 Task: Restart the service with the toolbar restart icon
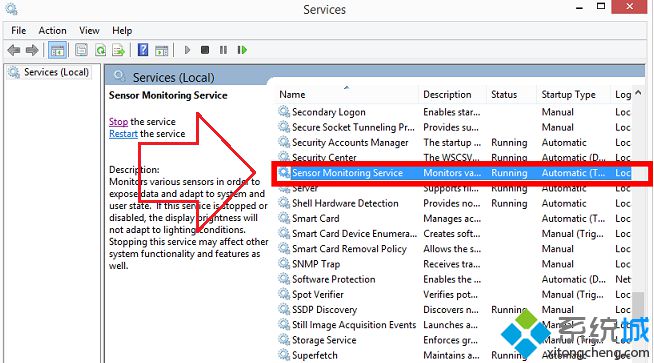[242, 50]
